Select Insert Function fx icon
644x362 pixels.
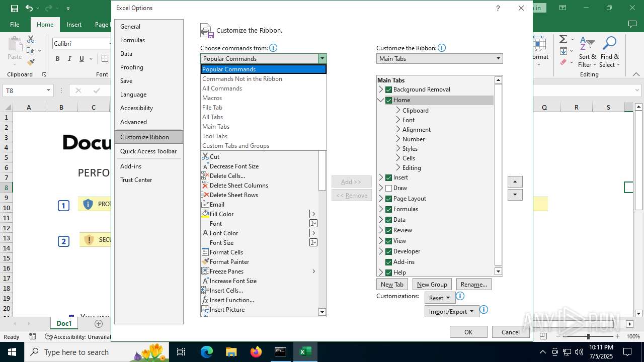pos(205,300)
